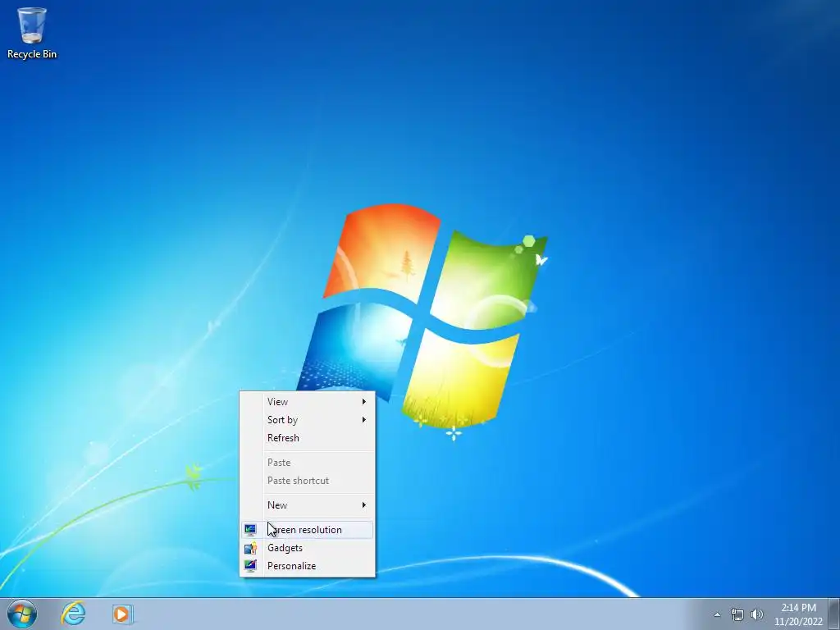Screen dimensions: 840x630
Task: Choose Gadgets in the context menu
Action: click(x=307, y=548)
